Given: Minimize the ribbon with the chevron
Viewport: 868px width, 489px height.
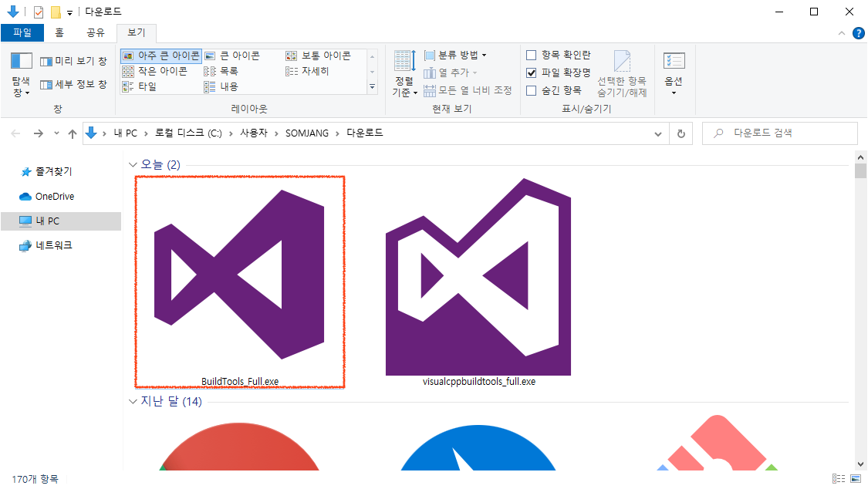Looking at the screenshot, I should coord(842,33).
